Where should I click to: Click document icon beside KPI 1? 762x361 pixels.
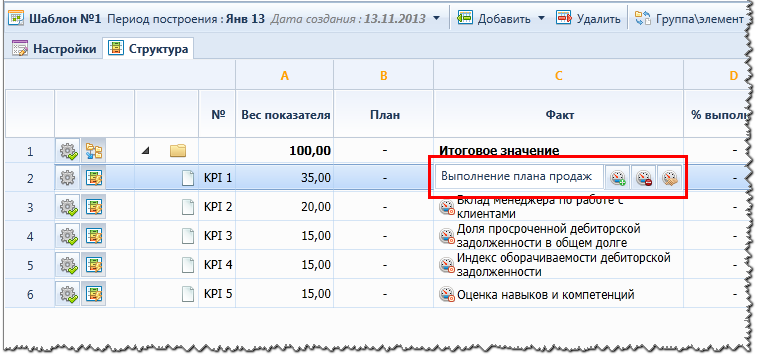coord(188,178)
